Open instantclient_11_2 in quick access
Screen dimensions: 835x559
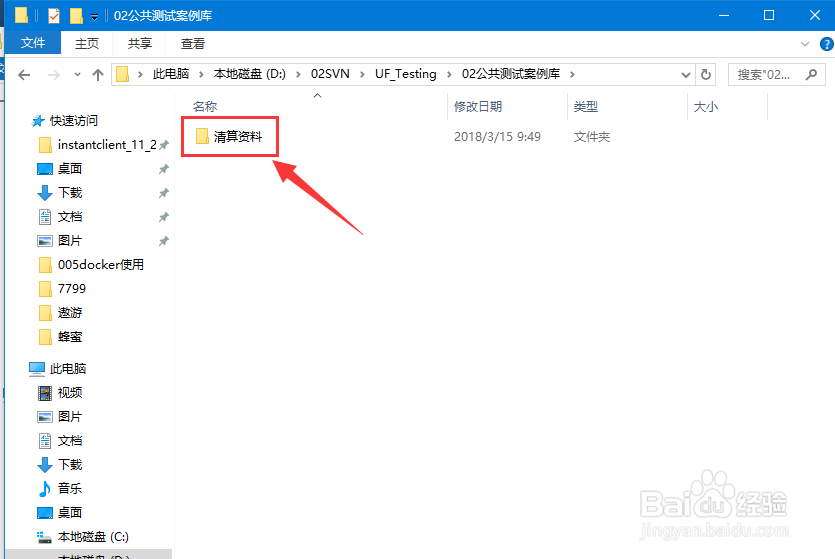pos(107,145)
